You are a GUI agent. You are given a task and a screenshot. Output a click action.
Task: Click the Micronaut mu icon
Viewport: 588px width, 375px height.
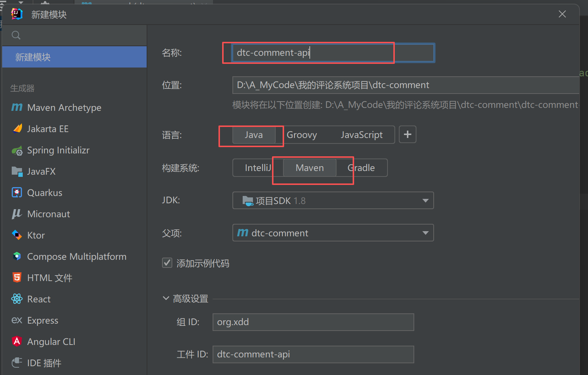(x=17, y=214)
